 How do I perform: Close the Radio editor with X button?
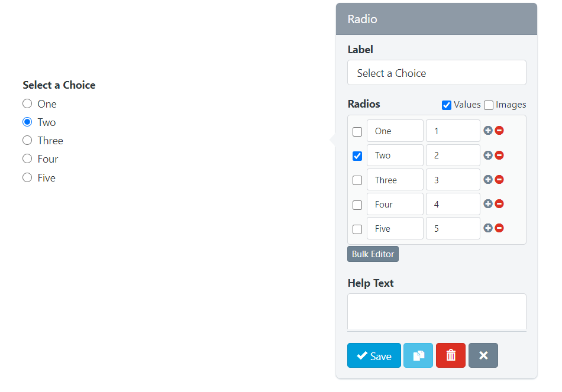pos(483,355)
